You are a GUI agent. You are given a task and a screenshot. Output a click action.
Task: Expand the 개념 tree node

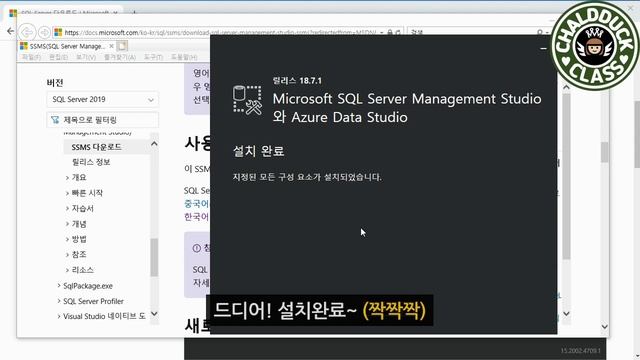point(67,224)
